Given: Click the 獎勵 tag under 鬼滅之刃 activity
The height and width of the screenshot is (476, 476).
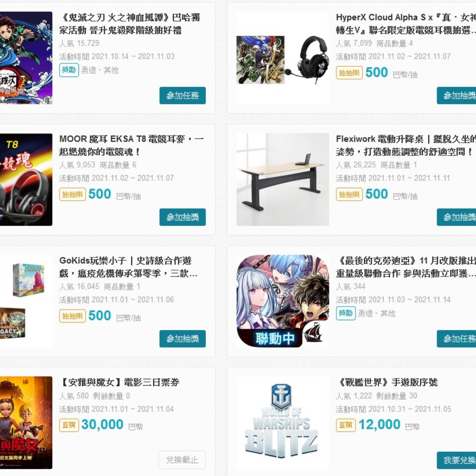Looking at the screenshot, I should pos(69,70).
